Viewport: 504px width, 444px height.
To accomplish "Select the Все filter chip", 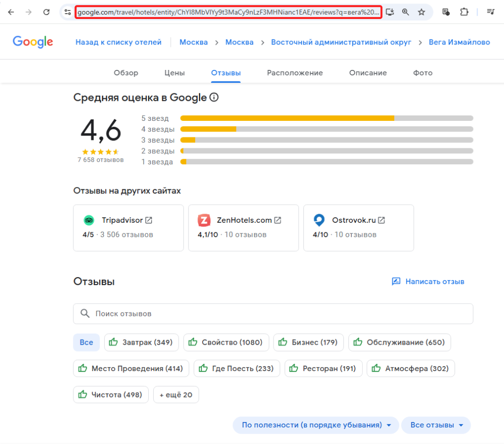I will (86, 342).
